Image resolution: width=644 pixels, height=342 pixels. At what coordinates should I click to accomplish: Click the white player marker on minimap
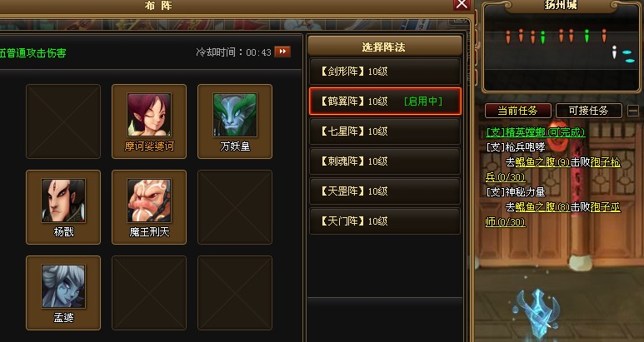(x=615, y=52)
